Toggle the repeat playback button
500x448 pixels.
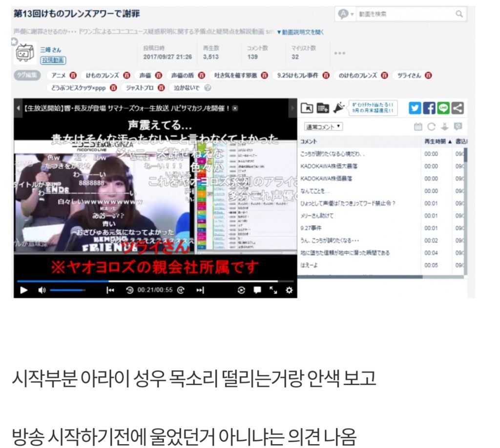coord(241,290)
